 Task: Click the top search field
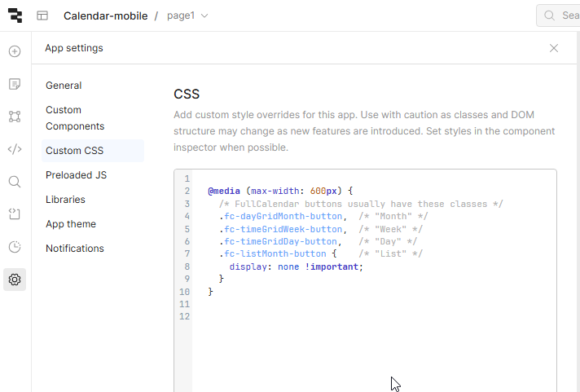coord(559,15)
